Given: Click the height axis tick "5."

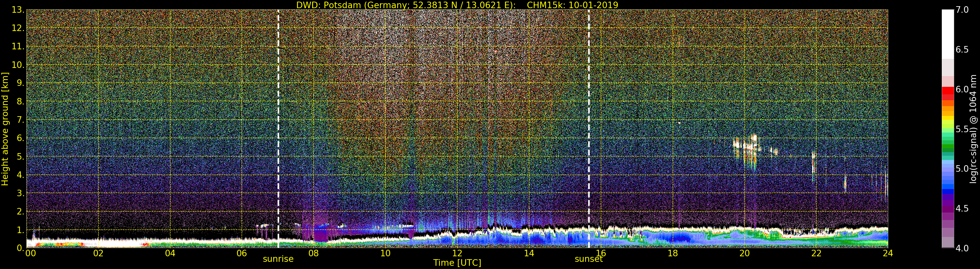Looking at the screenshot, I should 20,156.
